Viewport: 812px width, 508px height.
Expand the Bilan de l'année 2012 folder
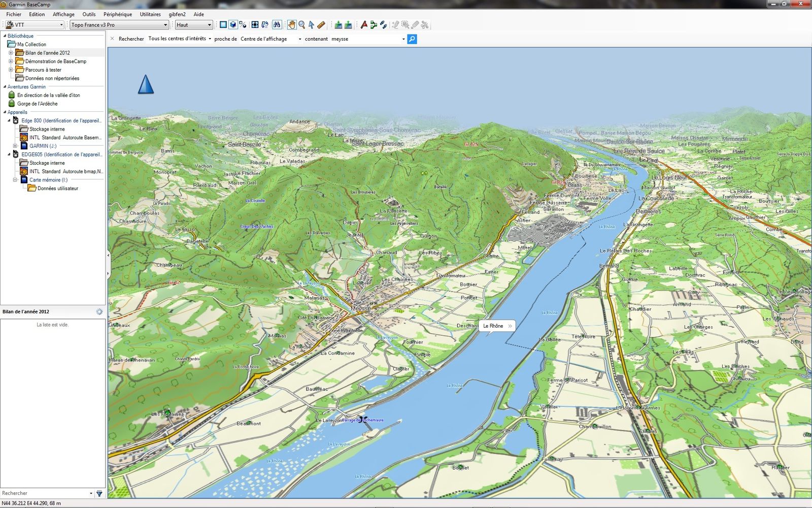tap(11, 53)
